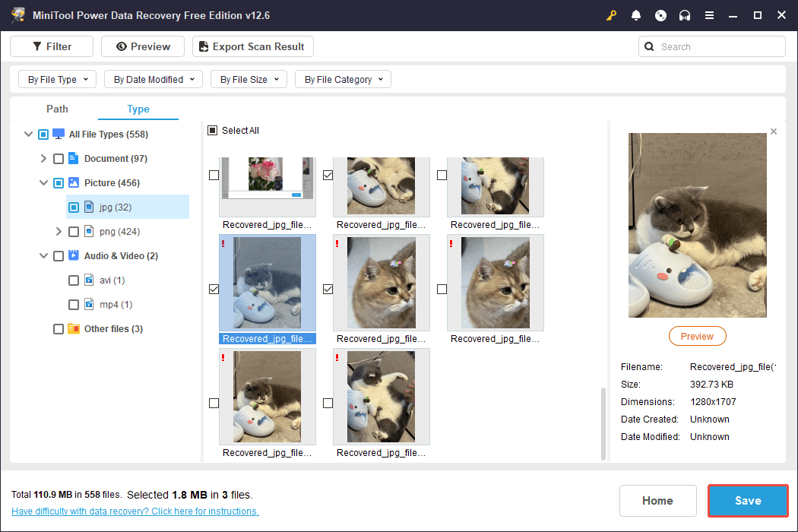Screen dimensions: 798x532
Task: Select the Type tab
Action: (x=138, y=109)
